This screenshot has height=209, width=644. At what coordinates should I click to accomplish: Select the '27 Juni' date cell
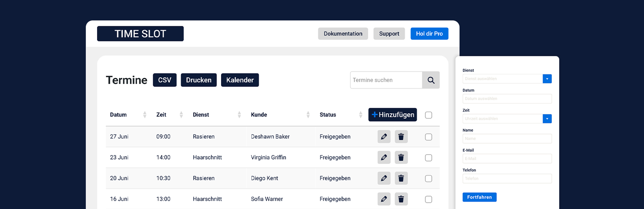[119, 137]
